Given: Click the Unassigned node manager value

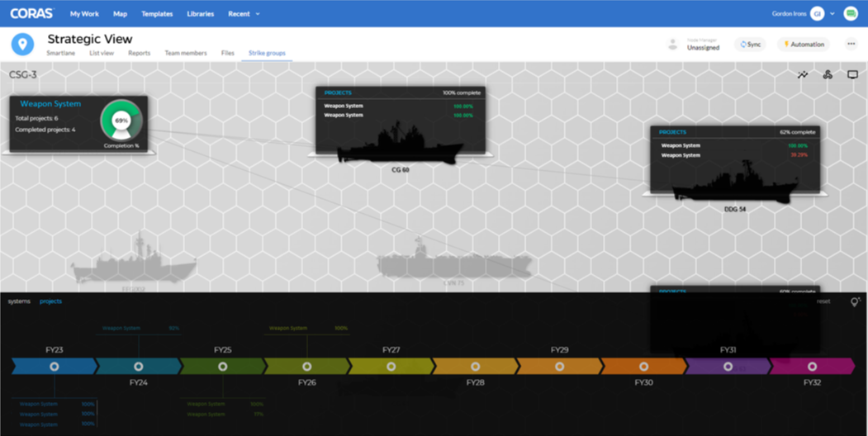Looking at the screenshot, I should pos(703,48).
